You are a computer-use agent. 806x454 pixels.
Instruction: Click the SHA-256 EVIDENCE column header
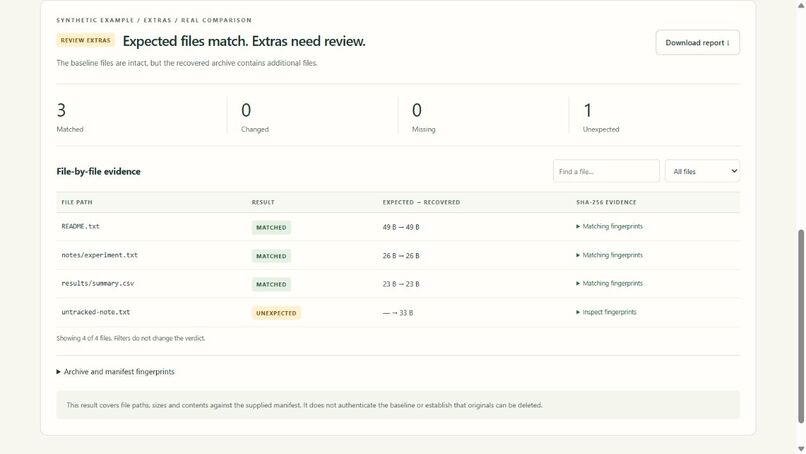click(606, 202)
